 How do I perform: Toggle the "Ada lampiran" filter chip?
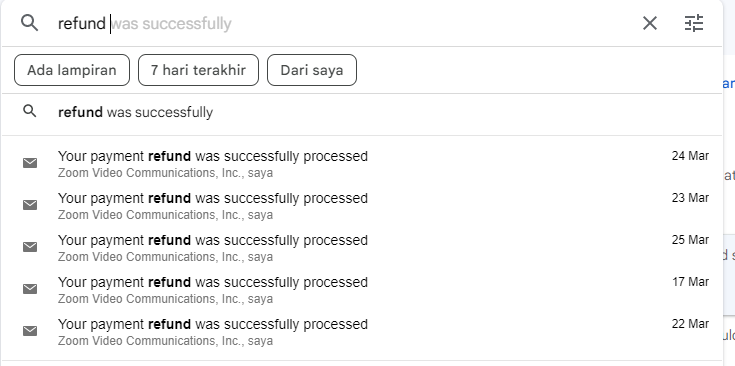(72, 70)
